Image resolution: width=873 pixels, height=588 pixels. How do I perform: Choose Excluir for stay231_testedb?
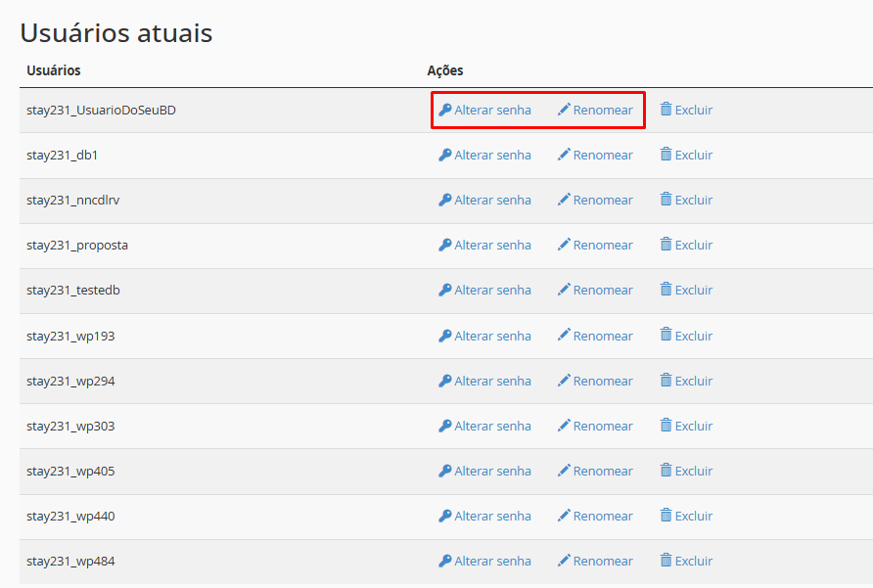click(x=693, y=291)
